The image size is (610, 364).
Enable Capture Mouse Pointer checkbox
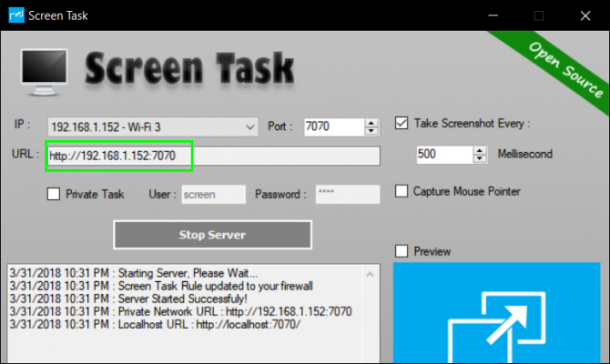pyautogui.click(x=402, y=191)
